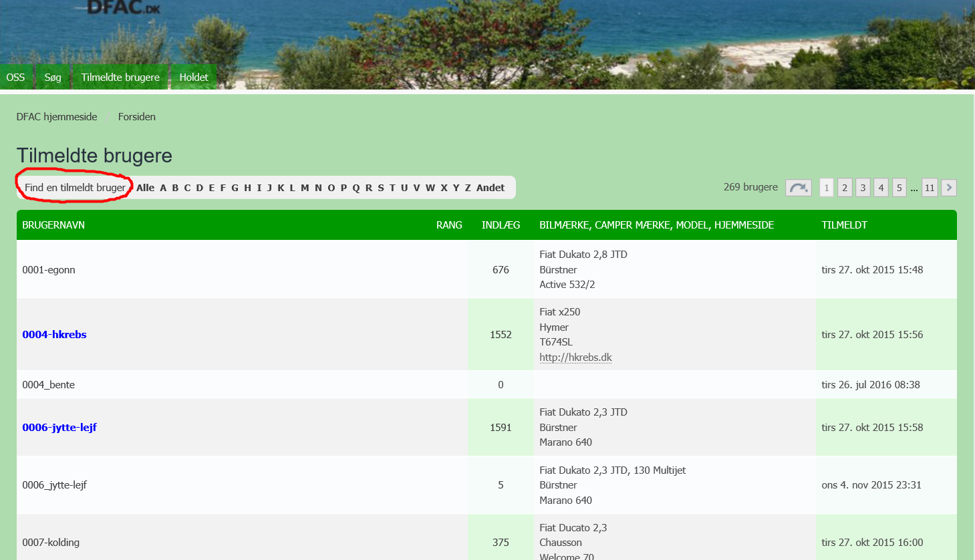This screenshot has width=975, height=560.
Task: Click date tirs 26. jul 2016 08:38
Action: 871,385
